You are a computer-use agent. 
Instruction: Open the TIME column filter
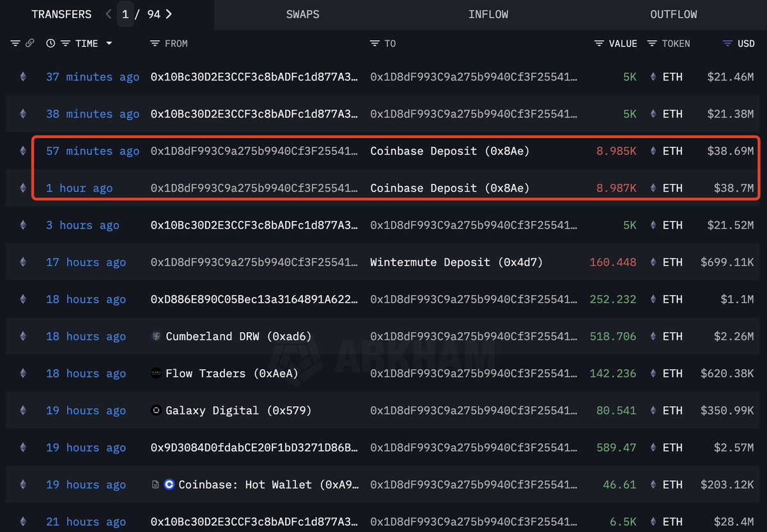point(65,43)
